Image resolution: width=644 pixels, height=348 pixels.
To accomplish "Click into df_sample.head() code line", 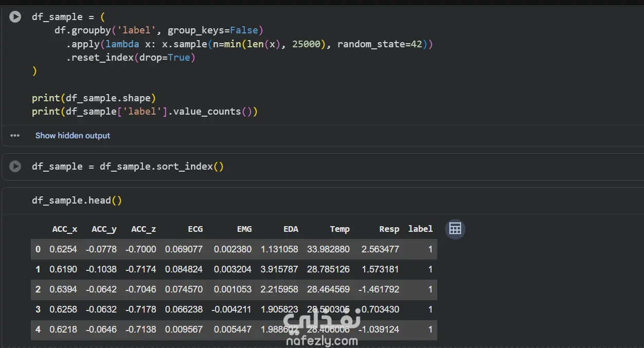I will [x=77, y=200].
